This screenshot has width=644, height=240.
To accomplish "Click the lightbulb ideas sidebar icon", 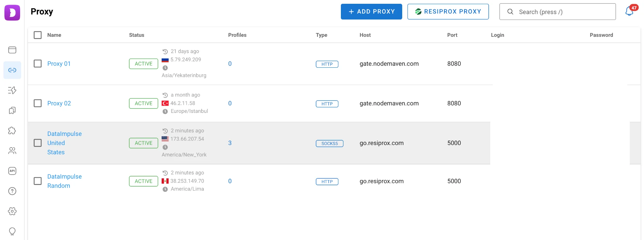I will pos(12,231).
